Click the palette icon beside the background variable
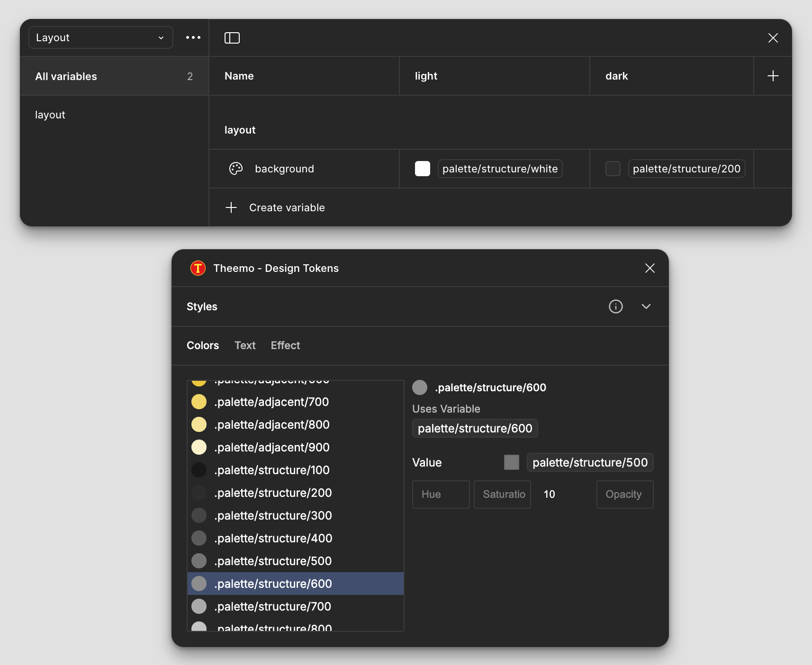812x665 pixels. coord(236,169)
